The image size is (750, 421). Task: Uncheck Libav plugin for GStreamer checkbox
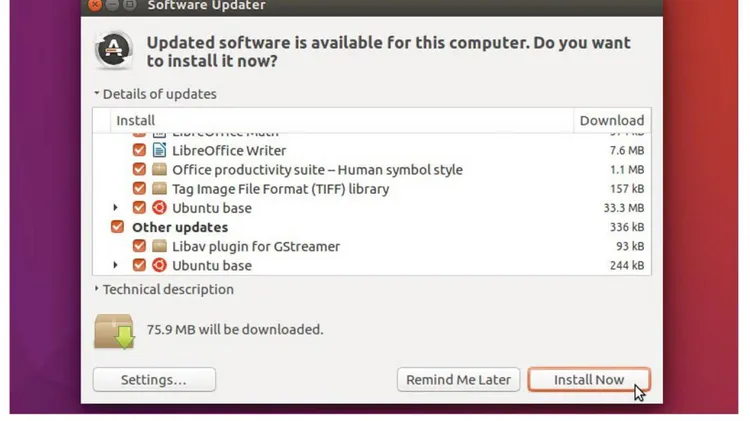[139, 246]
